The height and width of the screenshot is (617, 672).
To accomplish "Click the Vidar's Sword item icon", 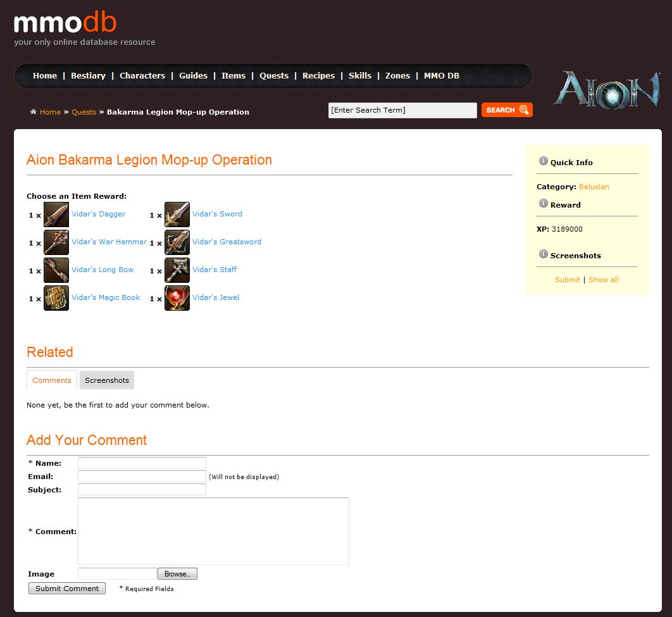I will [177, 215].
